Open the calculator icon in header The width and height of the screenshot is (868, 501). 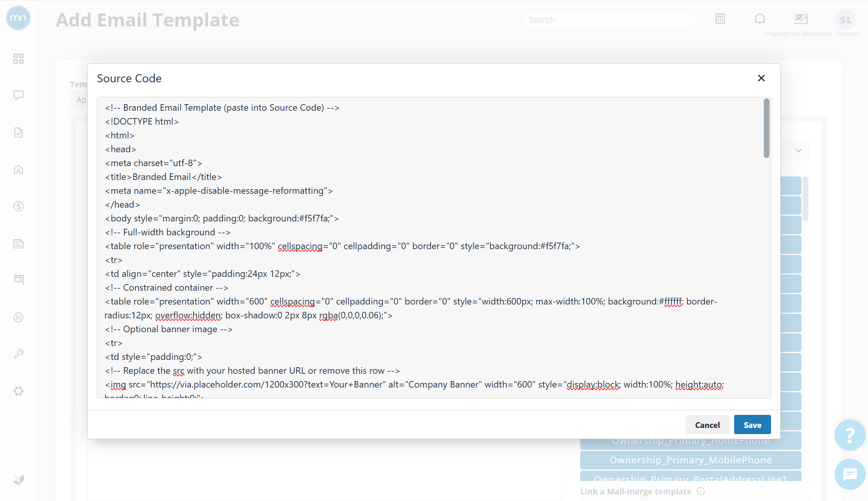coord(720,19)
